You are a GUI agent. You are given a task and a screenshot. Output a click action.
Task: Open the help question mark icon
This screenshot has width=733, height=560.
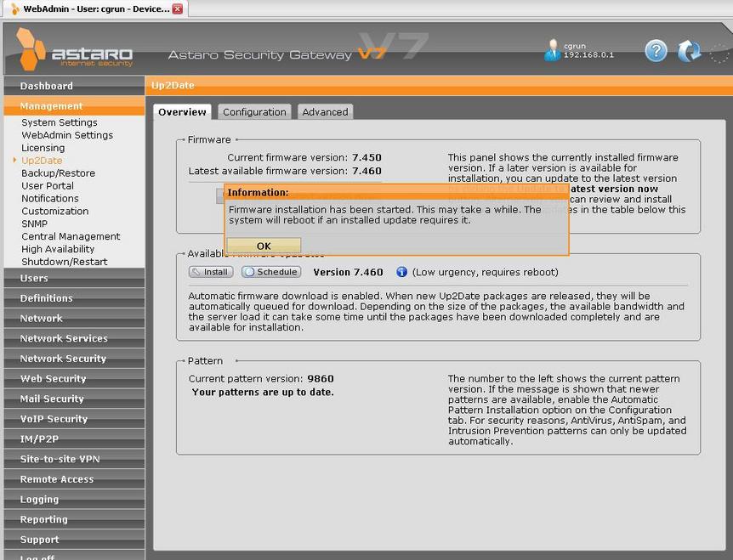click(656, 51)
